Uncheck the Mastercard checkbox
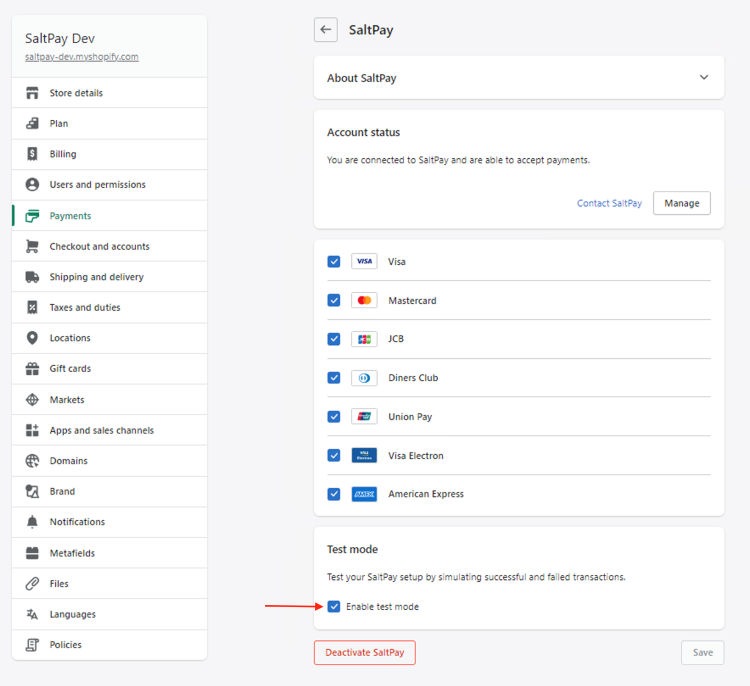 pyautogui.click(x=334, y=300)
